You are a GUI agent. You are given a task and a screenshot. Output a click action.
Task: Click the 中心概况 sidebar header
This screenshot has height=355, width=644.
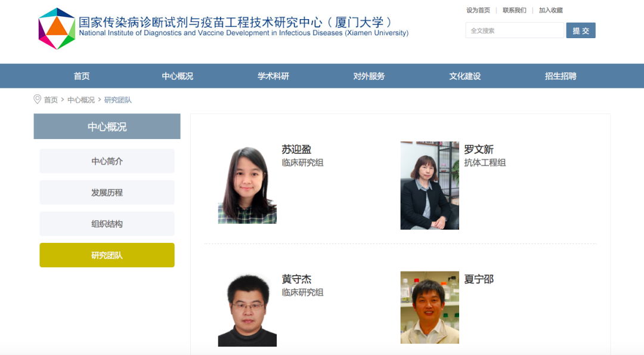coord(107,126)
